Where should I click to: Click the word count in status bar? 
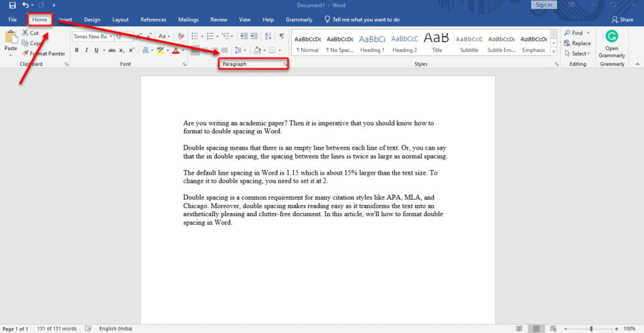pyautogui.click(x=57, y=329)
